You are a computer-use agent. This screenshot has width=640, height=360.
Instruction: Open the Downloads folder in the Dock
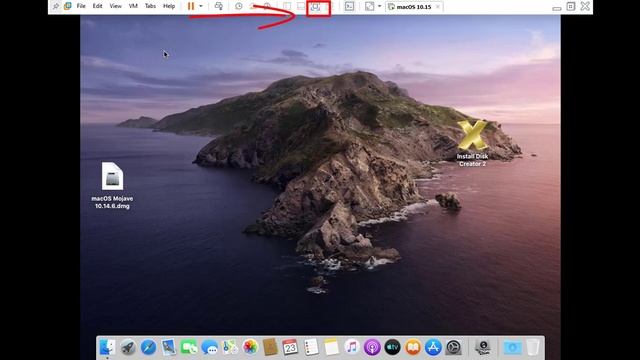point(512,347)
